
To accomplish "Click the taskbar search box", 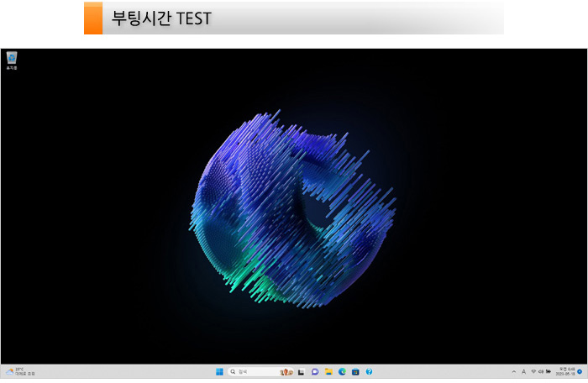I will click(260, 372).
